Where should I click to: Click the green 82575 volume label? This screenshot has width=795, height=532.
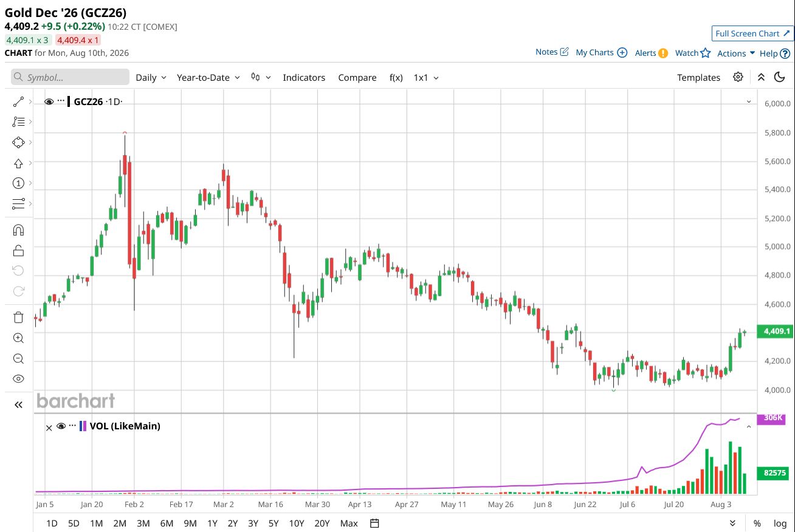point(771,473)
